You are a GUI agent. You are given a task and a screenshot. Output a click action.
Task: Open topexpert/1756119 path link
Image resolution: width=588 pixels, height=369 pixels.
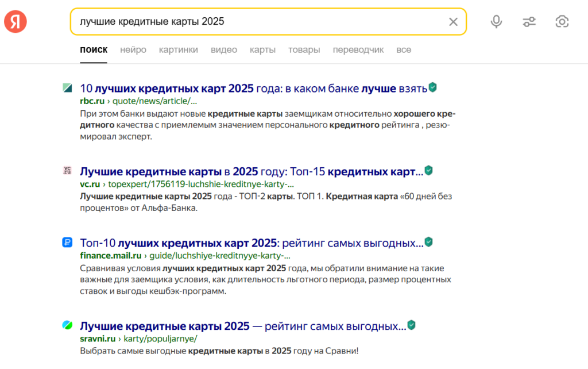[x=201, y=184]
